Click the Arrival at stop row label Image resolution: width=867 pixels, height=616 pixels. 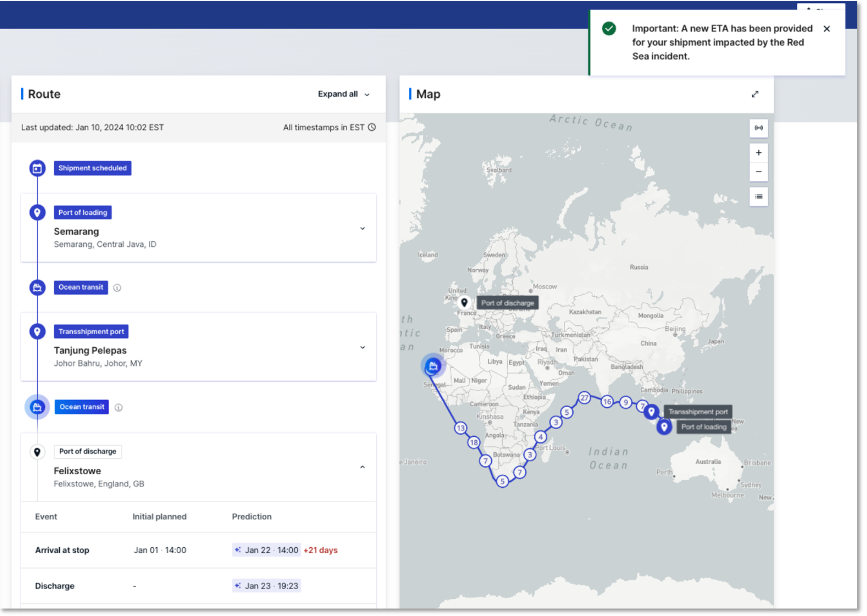tap(62, 550)
